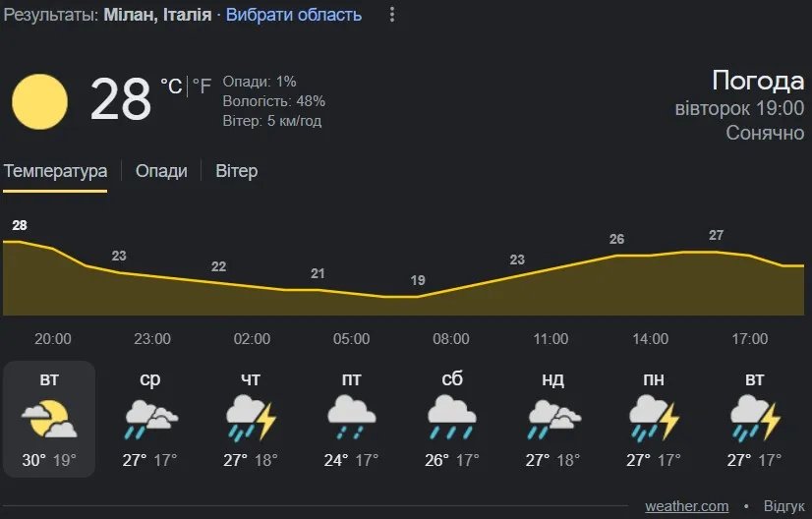
Task: Select Sunday (нд) rain cloud icon
Action: 552,418
